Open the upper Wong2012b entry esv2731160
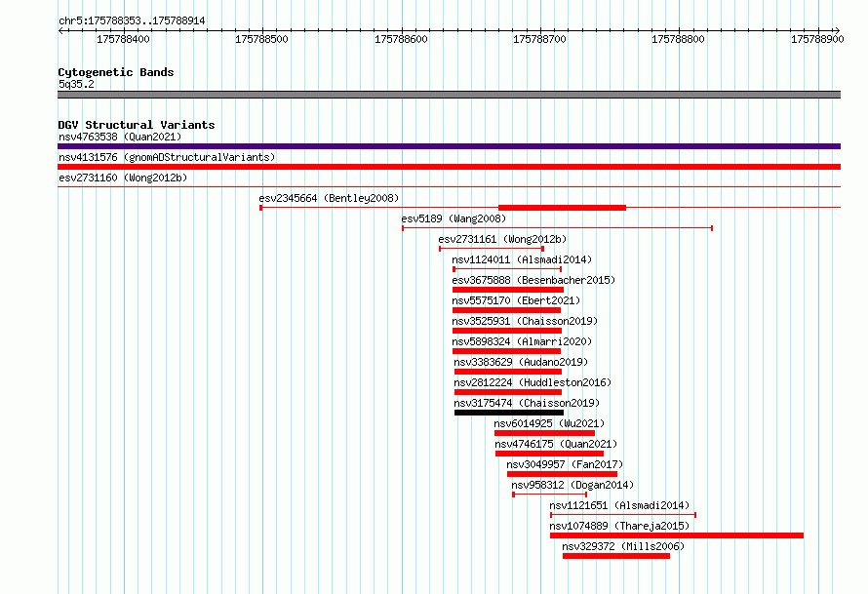This screenshot has width=868, height=594. (x=123, y=178)
